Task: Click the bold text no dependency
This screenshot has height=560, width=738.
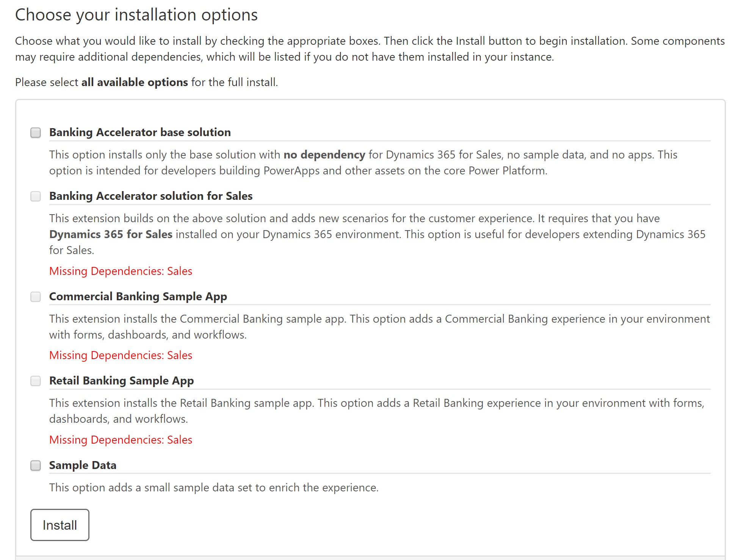Action: click(x=324, y=155)
